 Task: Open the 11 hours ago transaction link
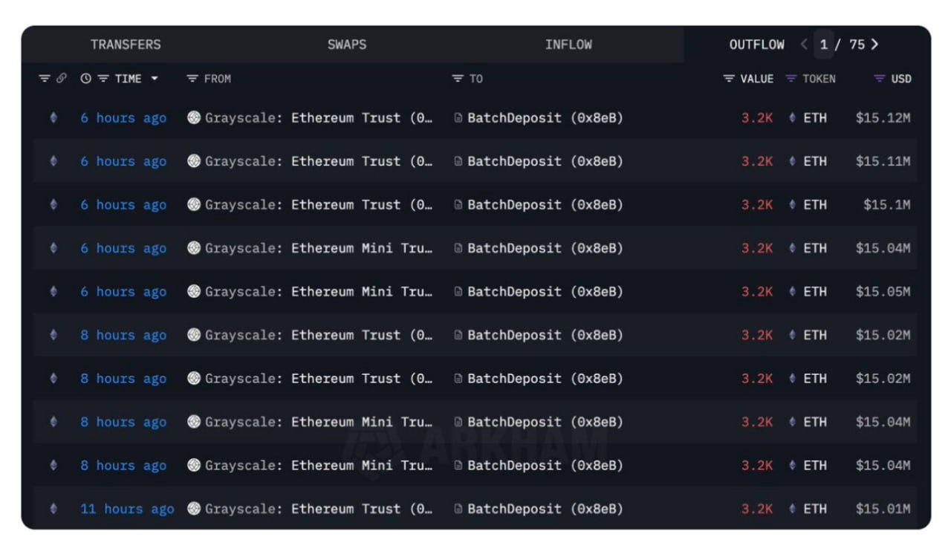click(x=127, y=509)
